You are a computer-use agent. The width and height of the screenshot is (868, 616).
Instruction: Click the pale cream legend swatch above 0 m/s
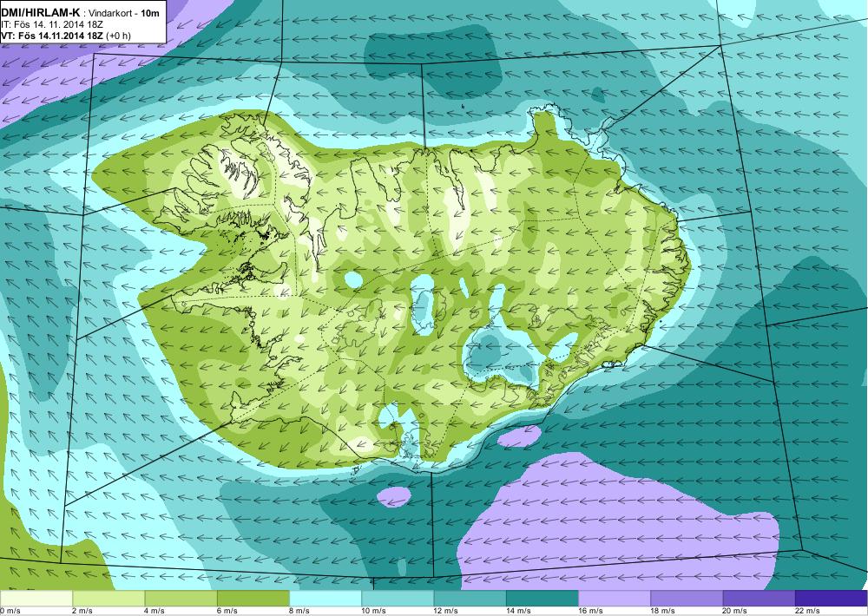click(36, 598)
